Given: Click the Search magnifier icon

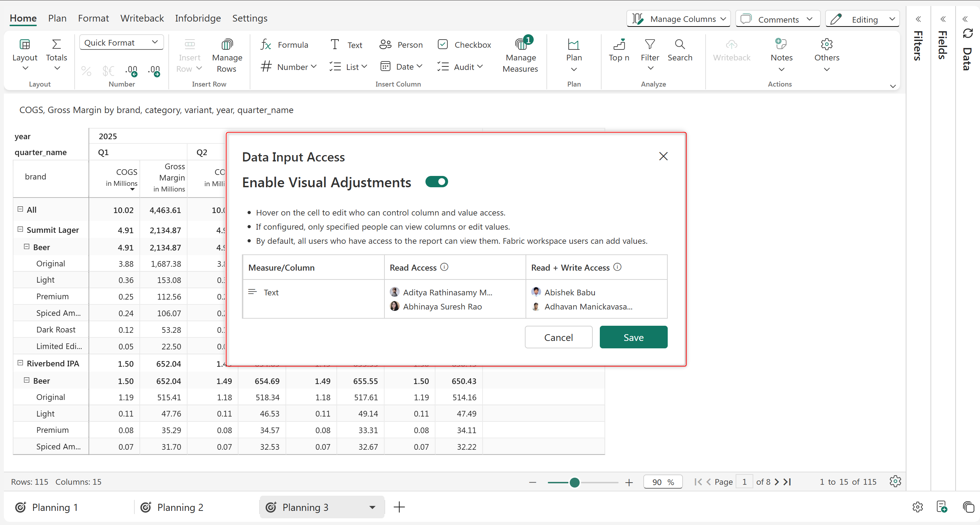Looking at the screenshot, I should (x=680, y=45).
